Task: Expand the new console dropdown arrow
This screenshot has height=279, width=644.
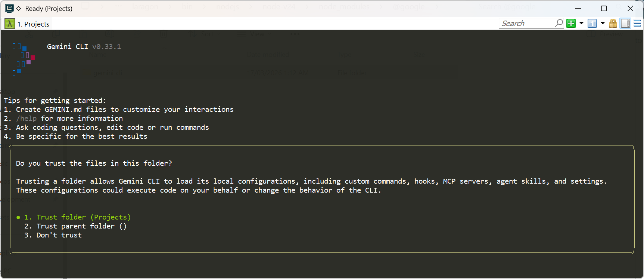Action: click(x=581, y=24)
